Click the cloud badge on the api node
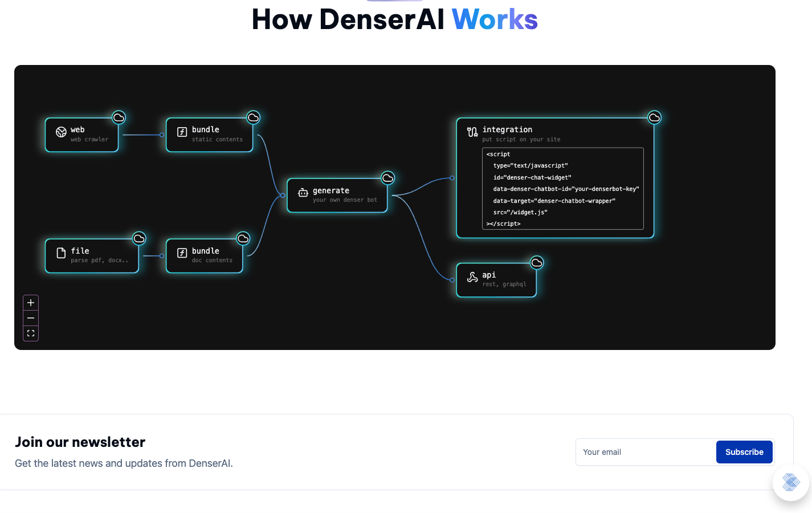 pos(537,263)
